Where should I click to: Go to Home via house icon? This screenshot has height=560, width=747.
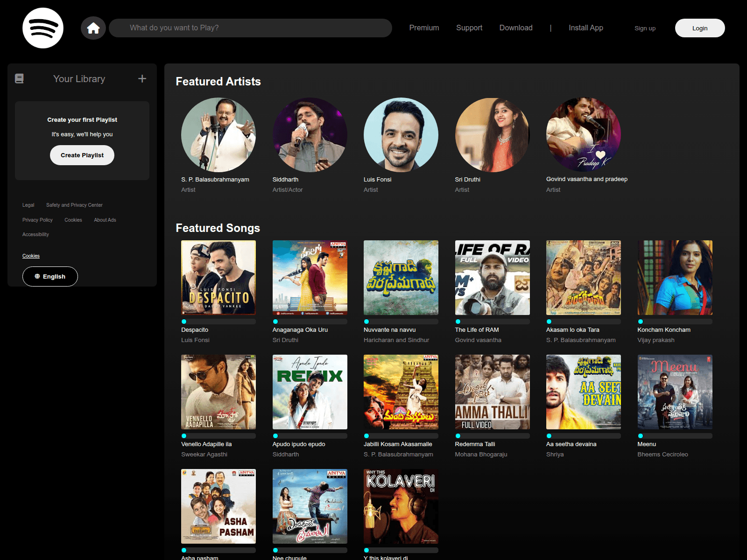93,28
